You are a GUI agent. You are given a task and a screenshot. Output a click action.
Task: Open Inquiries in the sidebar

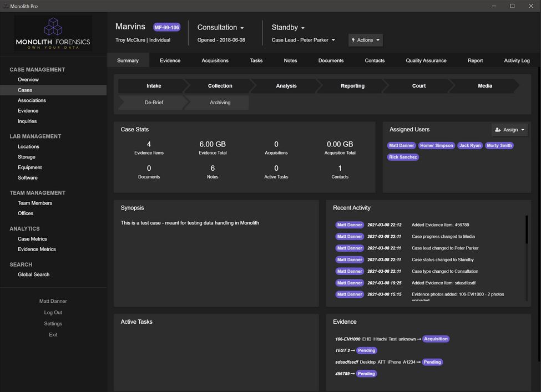point(27,121)
